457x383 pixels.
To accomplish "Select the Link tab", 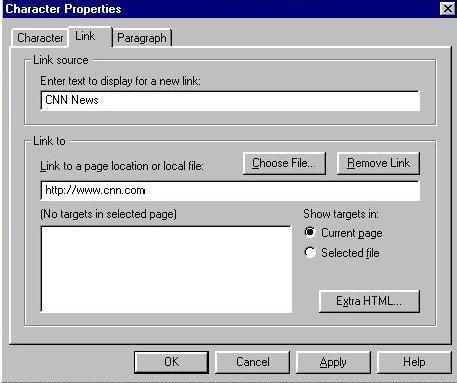I will pyautogui.click(x=89, y=36).
